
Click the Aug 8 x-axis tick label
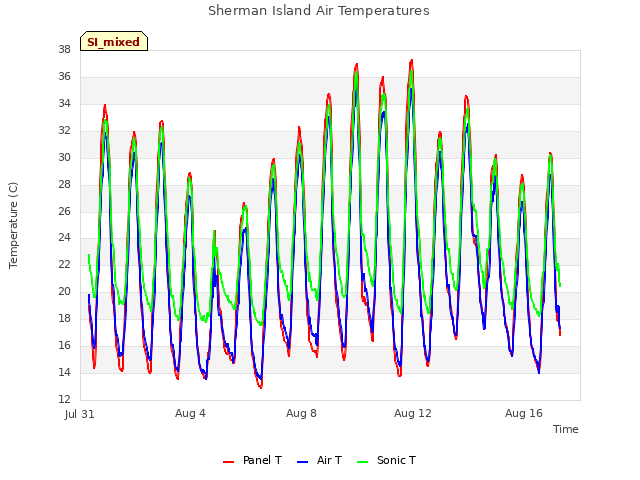coord(301,413)
